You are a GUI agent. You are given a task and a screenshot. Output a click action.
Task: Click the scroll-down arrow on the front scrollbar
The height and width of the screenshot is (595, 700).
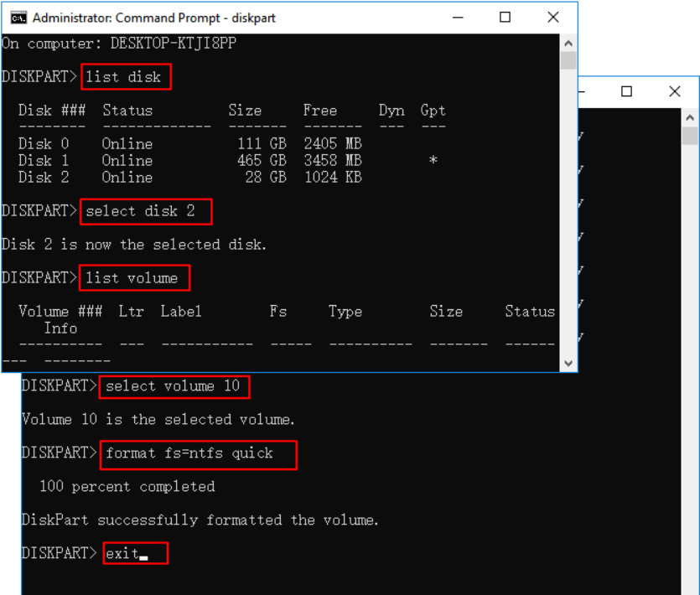tap(570, 361)
